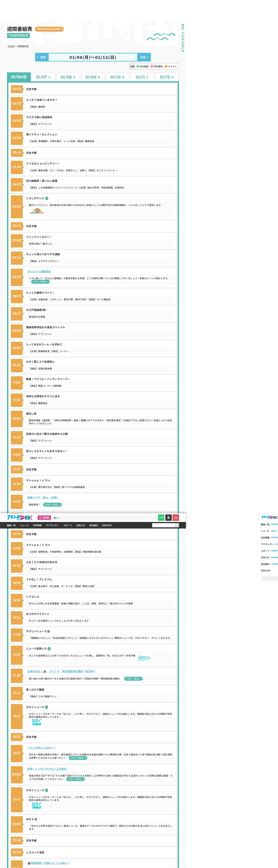This screenshot has height=868, width=278.
Task: Open 天気情報 in navigation bar
Action: pos(37,525)
